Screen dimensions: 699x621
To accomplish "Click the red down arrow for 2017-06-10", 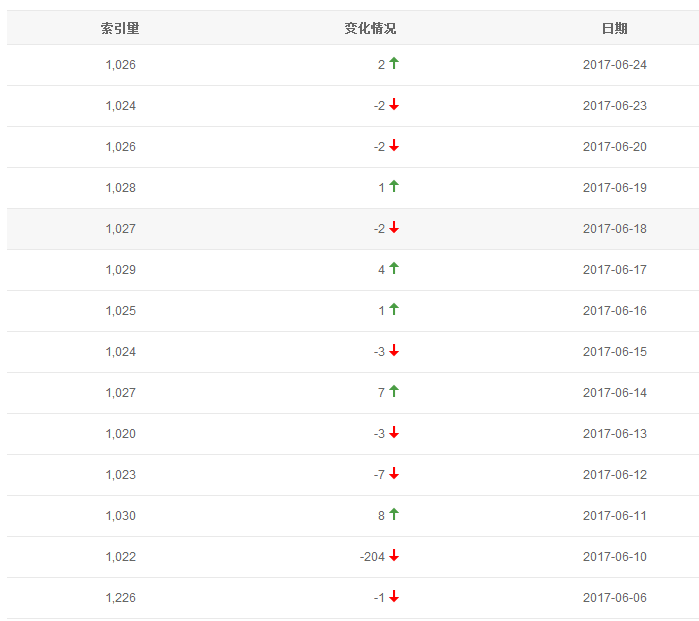I will pos(394,555).
